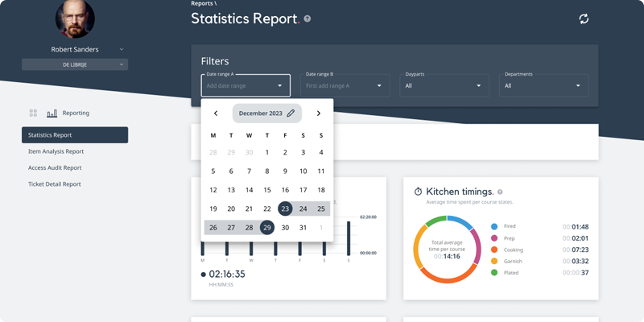Open Item Analysis Report
Viewport: 644px width, 322px height.
56,151
